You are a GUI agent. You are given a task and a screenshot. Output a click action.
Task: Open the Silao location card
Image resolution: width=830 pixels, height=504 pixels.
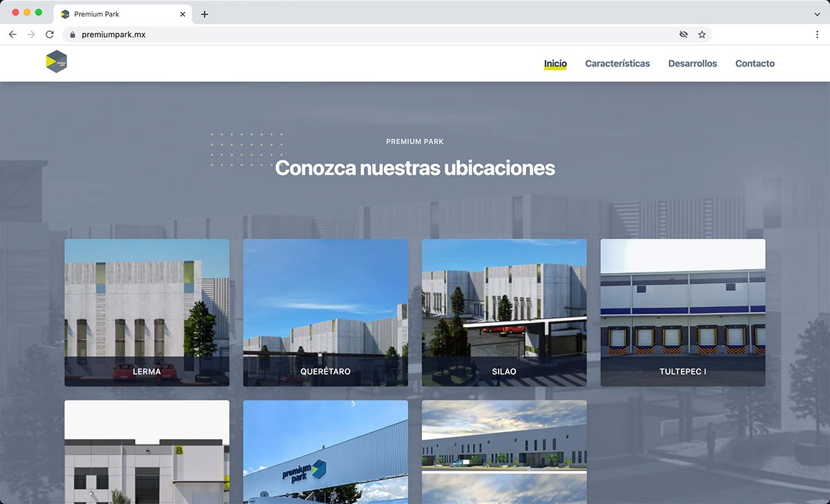coord(504,312)
